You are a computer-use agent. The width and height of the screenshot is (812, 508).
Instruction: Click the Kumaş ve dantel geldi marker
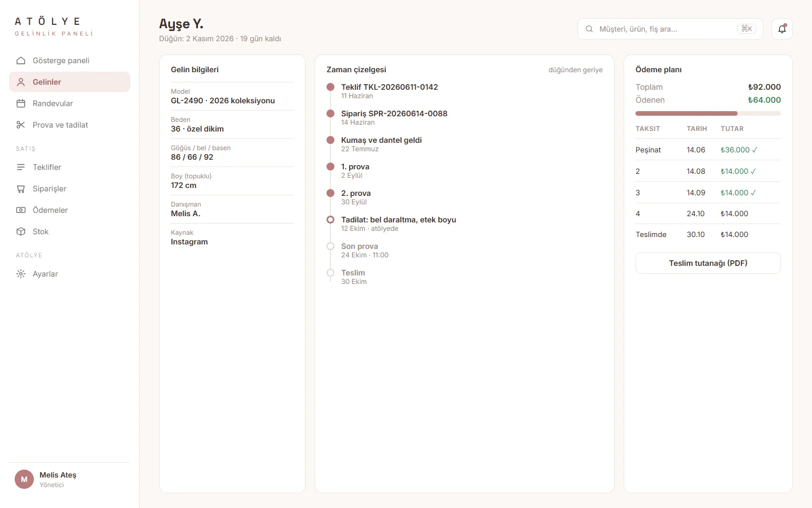(x=330, y=140)
